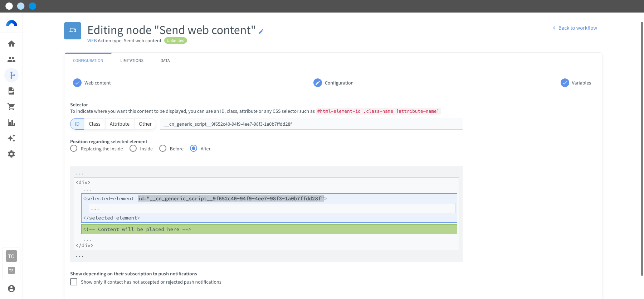644x299 pixels.
Task: Open the Home icon in sidebar
Action: [11, 44]
